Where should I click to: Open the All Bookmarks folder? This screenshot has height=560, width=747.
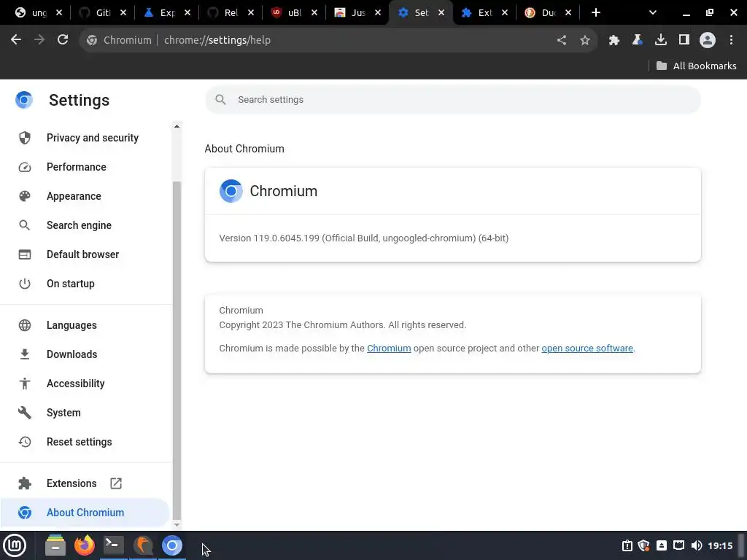click(697, 66)
